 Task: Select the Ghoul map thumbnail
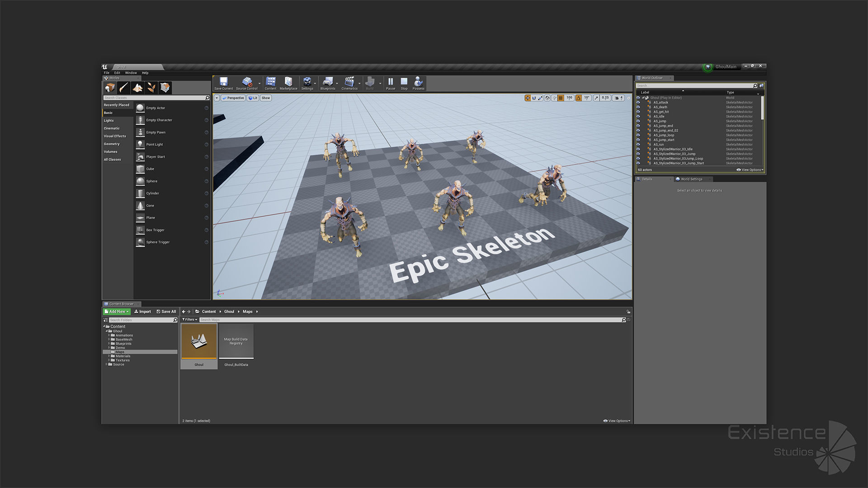[x=199, y=342]
